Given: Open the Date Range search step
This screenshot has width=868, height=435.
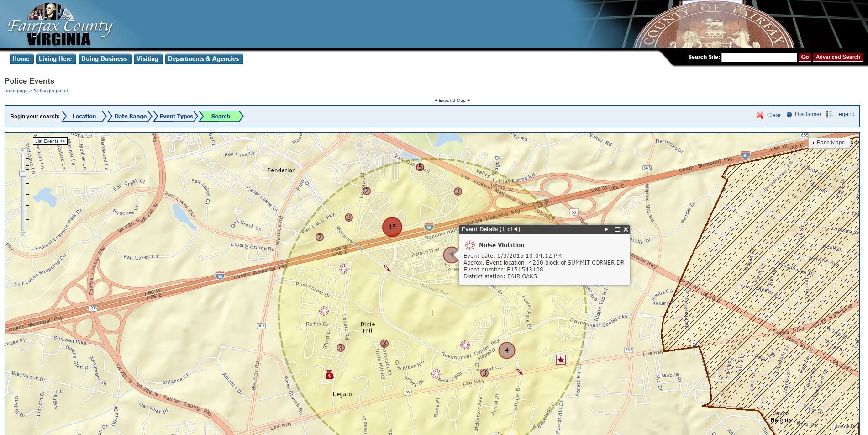Looking at the screenshot, I should 130,116.
